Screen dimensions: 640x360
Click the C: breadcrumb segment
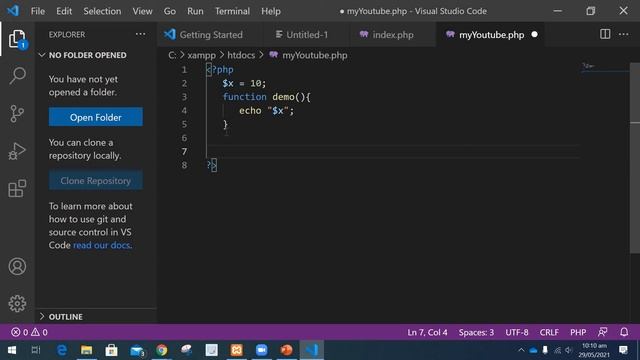(x=172, y=55)
